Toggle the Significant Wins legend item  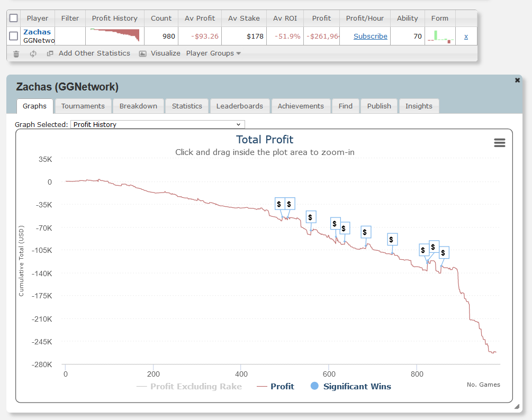(x=350, y=386)
